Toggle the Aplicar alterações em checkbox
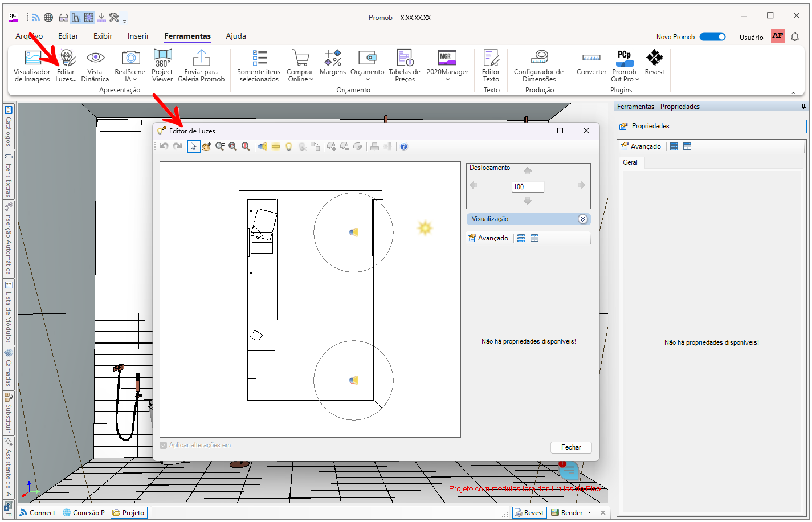The width and height of the screenshot is (812, 522). (x=164, y=445)
